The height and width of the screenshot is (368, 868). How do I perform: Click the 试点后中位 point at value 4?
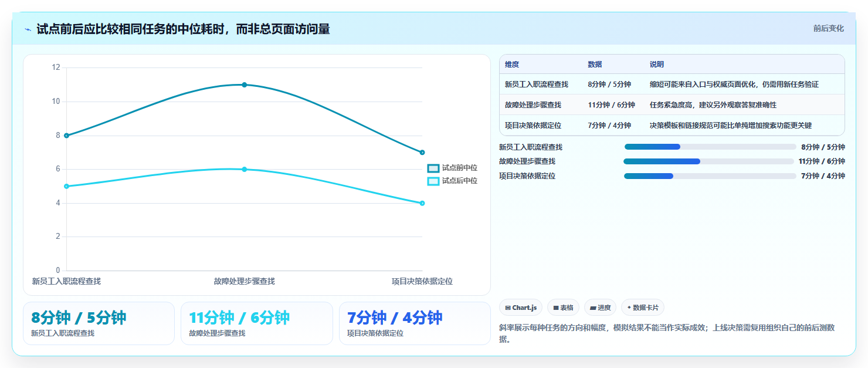pos(422,203)
